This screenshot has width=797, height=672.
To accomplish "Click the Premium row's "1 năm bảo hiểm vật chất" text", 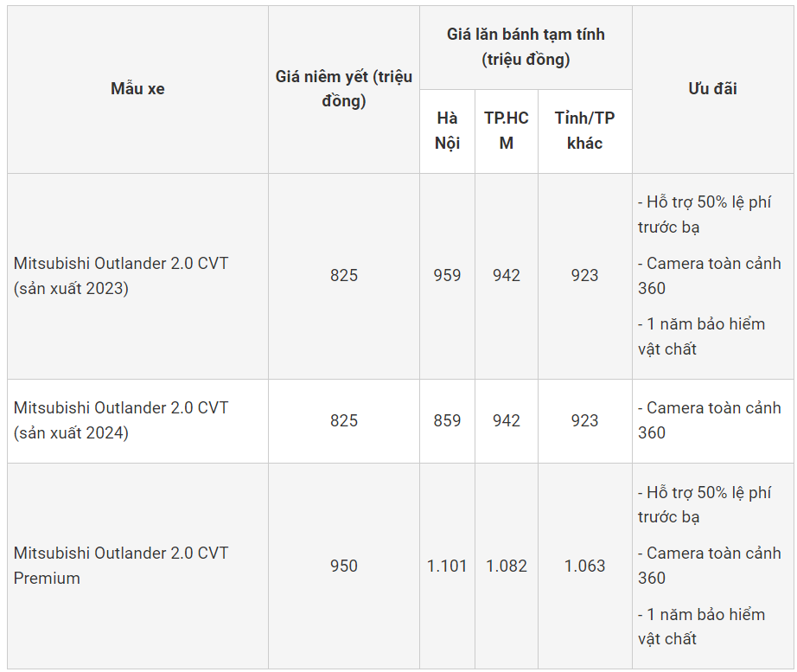I will pos(701,627).
